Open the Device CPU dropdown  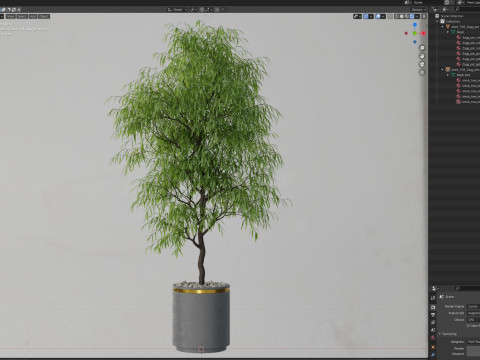pyautogui.click(x=473, y=320)
